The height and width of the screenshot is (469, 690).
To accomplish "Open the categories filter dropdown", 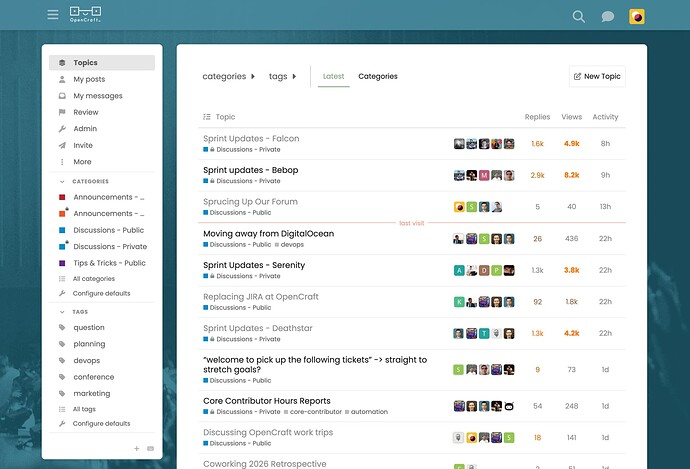I will click(x=228, y=76).
